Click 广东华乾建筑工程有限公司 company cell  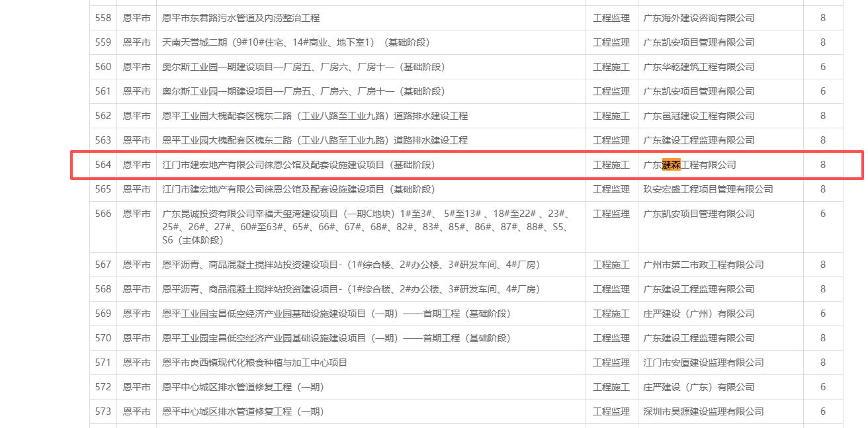pos(699,67)
